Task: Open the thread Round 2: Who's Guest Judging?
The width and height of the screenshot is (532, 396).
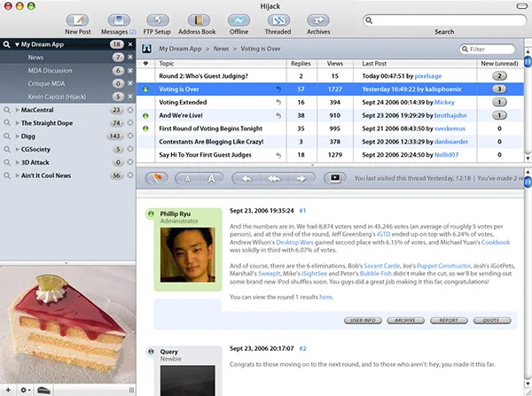Action: pos(204,76)
